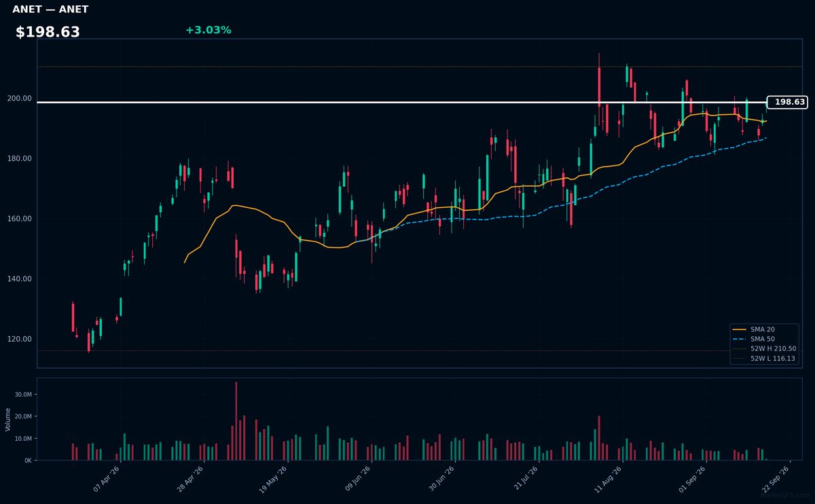Click the $198.63 current price
The image size is (815, 504).
click(x=48, y=32)
